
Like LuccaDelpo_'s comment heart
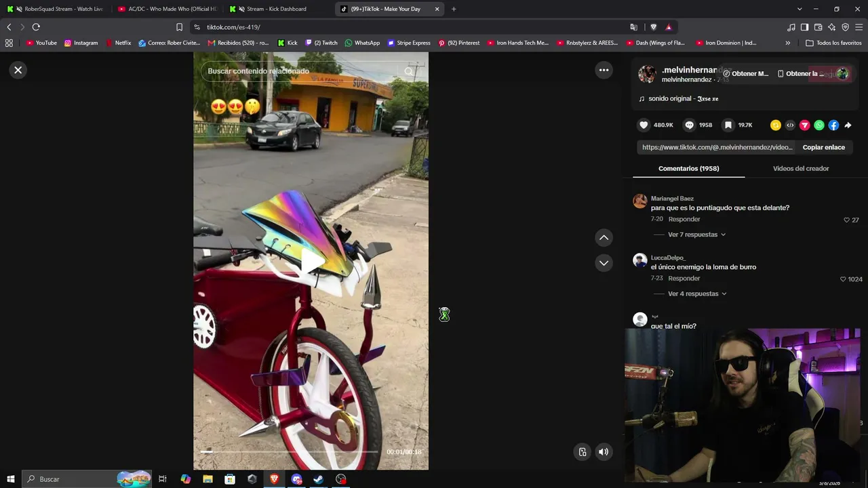tap(843, 279)
